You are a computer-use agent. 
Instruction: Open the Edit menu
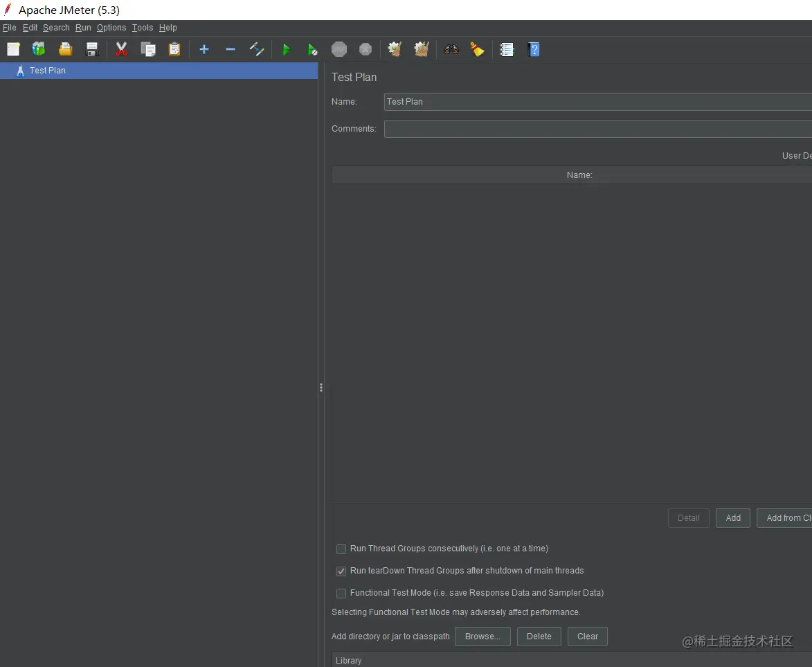pyautogui.click(x=30, y=28)
